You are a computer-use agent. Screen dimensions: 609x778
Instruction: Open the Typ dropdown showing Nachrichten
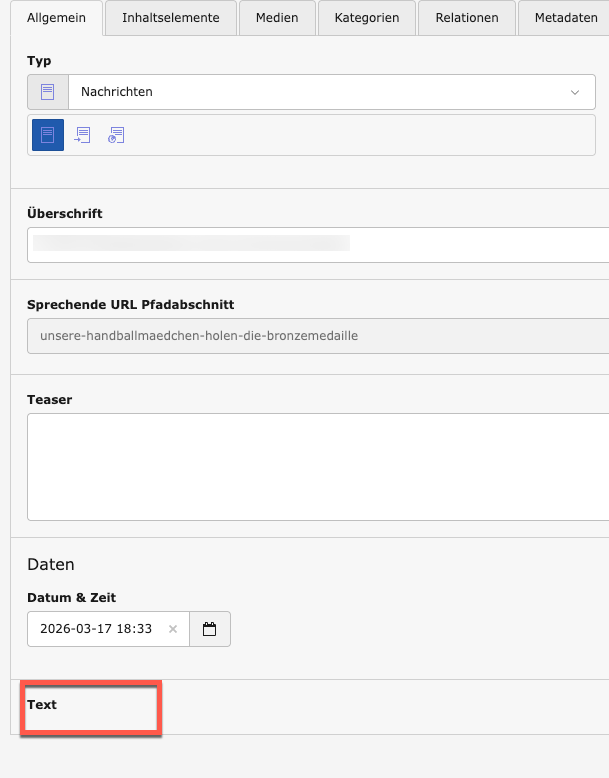click(330, 92)
